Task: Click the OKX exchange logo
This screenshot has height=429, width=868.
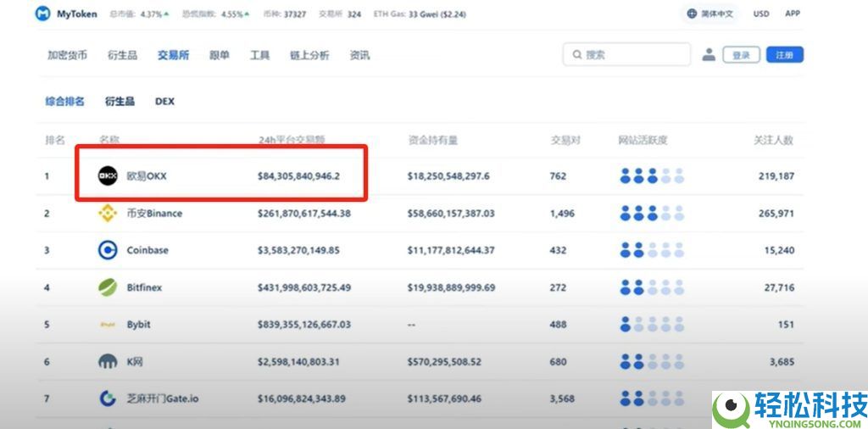Action: pos(108,175)
